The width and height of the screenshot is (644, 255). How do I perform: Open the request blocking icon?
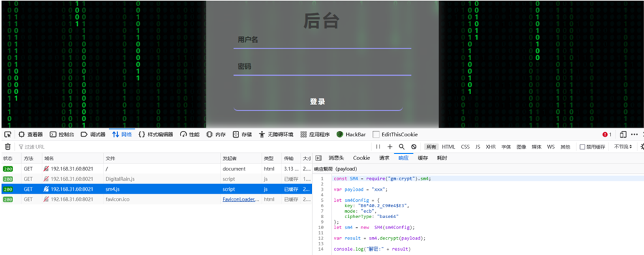click(414, 147)
